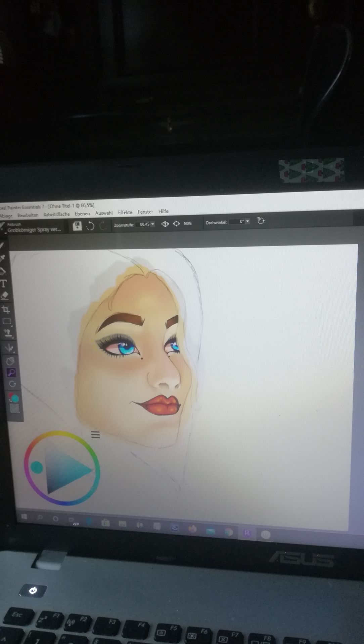The height and width of the screenshot is (644, 364).
Task: Open Chrome from the taskbar
Action: pyautogui.click(x=229, y=532)
